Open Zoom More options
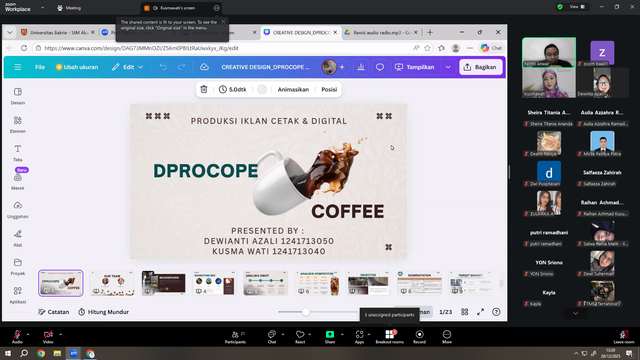 [x=447, y=337]
